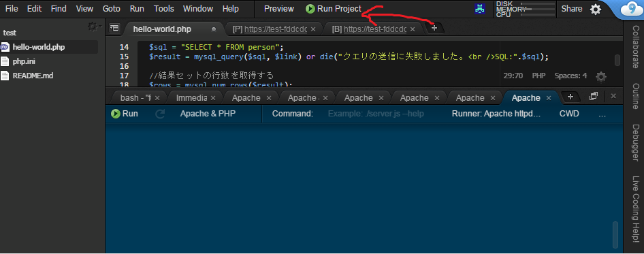Click the Apache & PHP runner name field
The width and height of the screenshot is (644, 254).
(x=208, y=114)
